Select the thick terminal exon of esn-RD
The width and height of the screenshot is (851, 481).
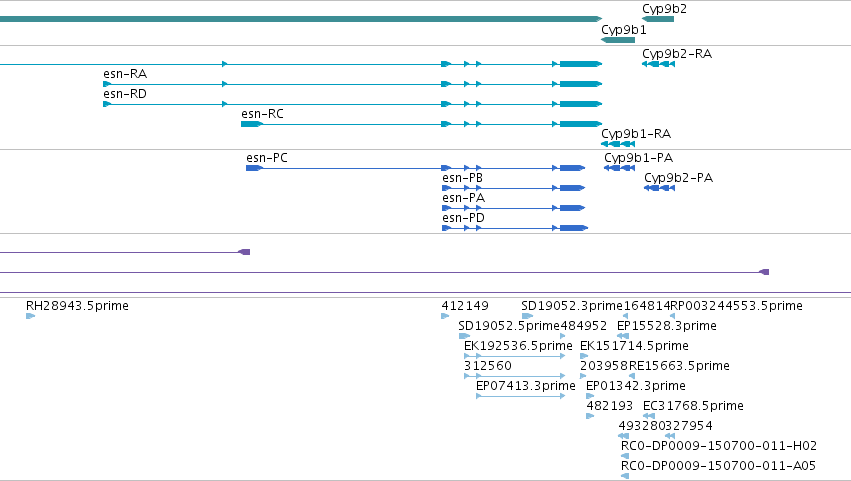(x=581, y=104)
